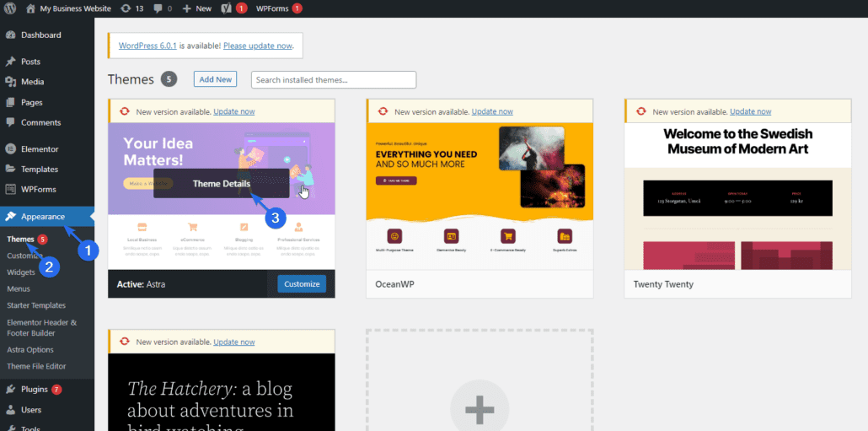Click the Appearance paintbrush icon

[x=10, y=217]
